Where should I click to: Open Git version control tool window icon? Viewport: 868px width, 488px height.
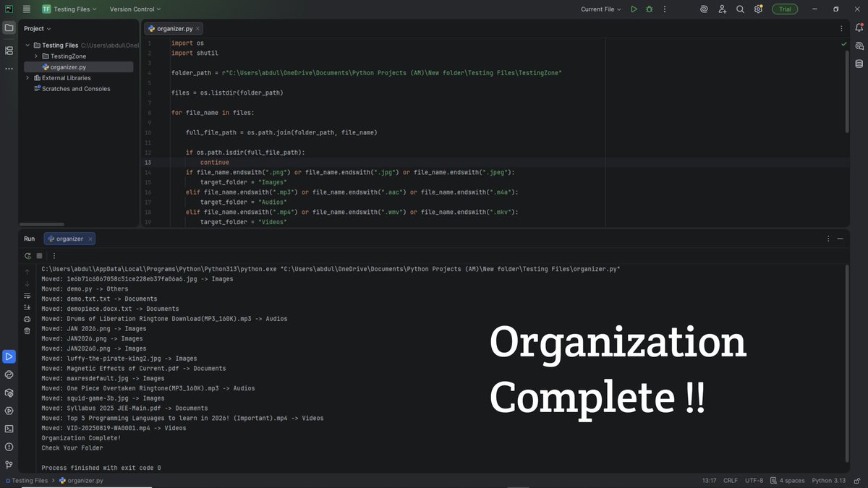(9, 464)
